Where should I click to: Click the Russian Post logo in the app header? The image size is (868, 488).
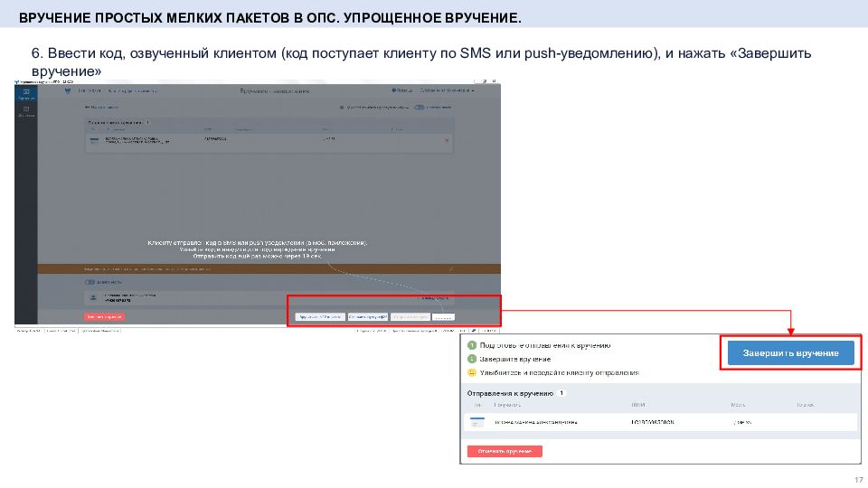pyautogui.click(x=68, y=90)
